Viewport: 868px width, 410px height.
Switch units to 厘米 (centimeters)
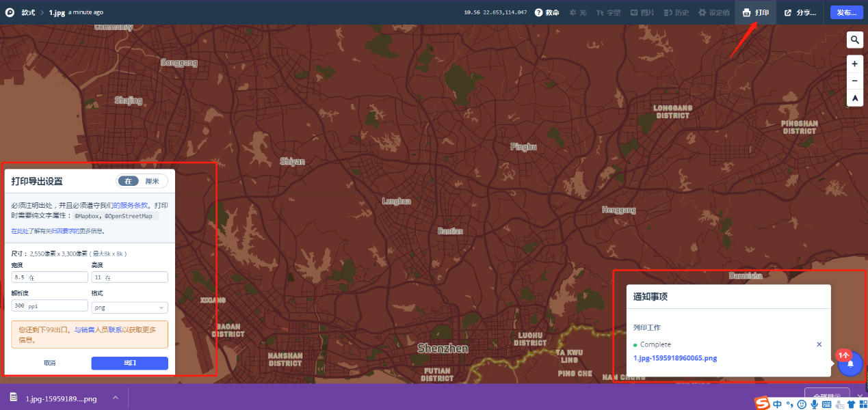pos(152,181)
